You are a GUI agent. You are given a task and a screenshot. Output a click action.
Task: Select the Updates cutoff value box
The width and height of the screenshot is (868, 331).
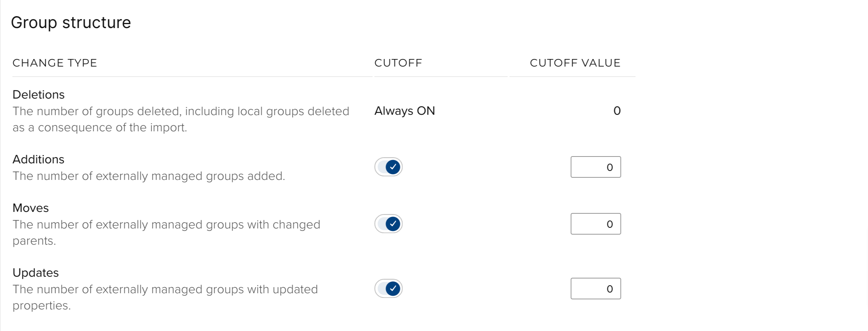point(595,289)
